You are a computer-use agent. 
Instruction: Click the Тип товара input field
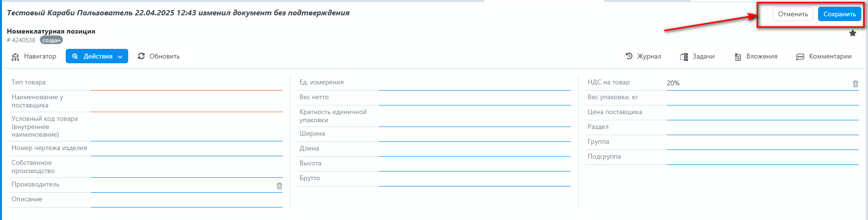(186, 83)
